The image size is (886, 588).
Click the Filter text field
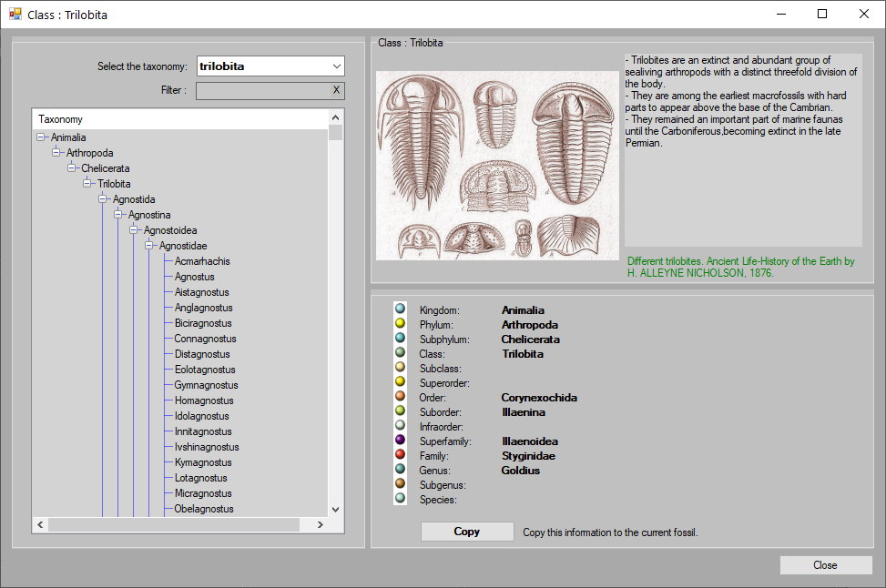click(x=263, y=90)
